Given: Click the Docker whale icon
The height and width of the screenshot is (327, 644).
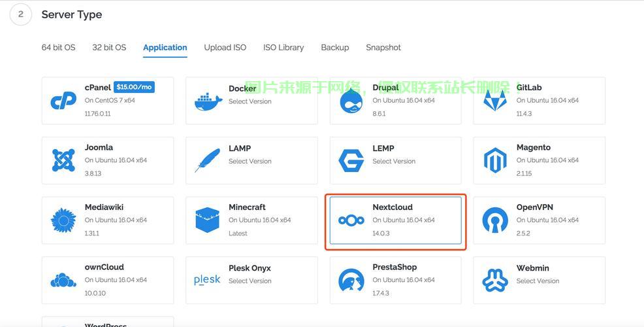Looking at the screenshot, I should tap(208, 101).
